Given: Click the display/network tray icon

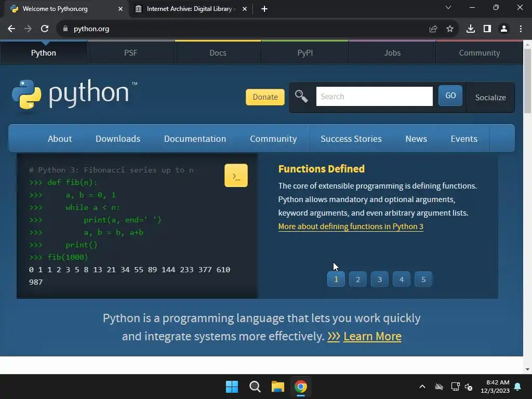Looking at the screenshot, I should [x=455, y=387].
